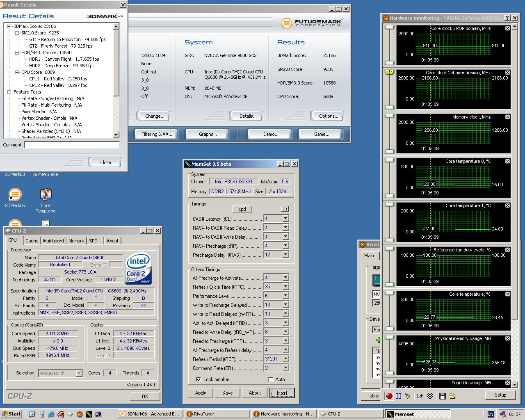Click the Comment input field in Result Details

72,145
